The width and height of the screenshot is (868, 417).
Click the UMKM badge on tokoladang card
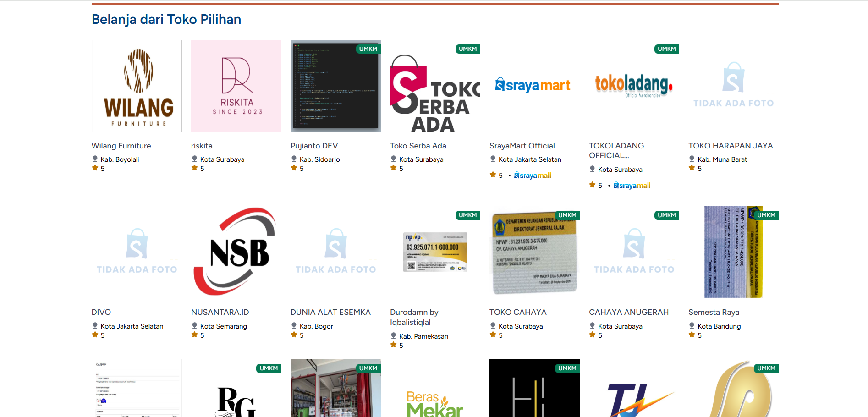(x=667, y=49)
